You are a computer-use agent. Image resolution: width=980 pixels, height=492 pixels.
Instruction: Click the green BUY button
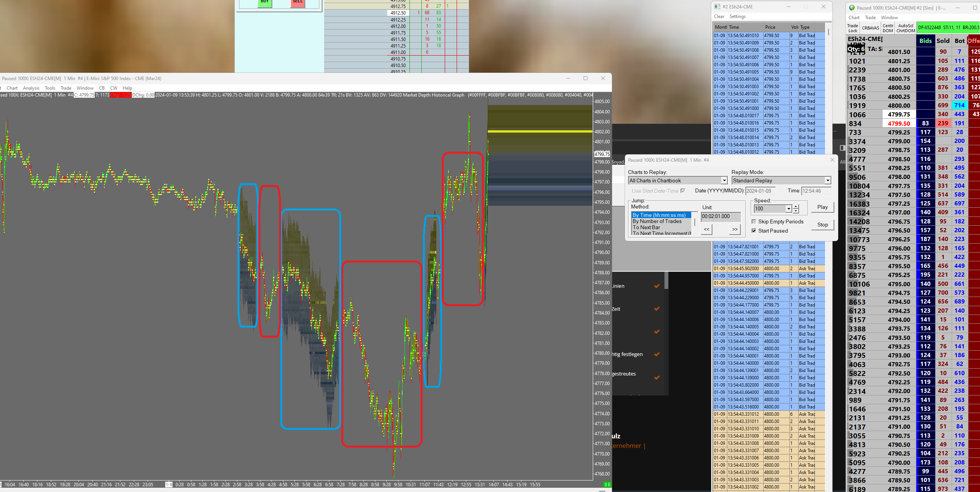coord(265,2)
